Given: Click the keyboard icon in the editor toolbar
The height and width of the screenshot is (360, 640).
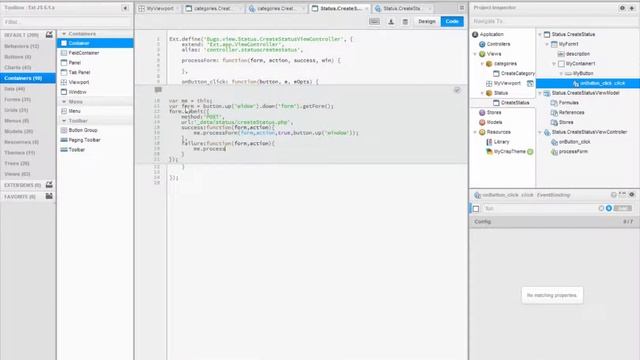Looking at the screenshot, I should click(x=374, y=21).
